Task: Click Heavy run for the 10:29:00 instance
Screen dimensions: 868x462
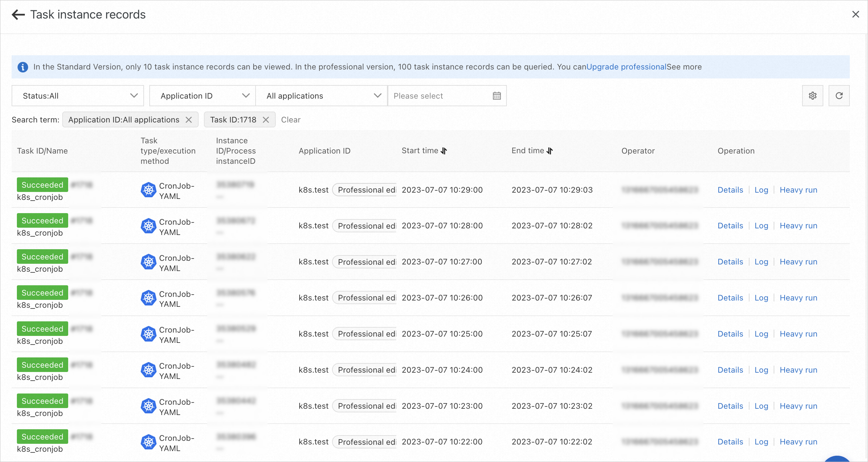Action: click(798, 190)
